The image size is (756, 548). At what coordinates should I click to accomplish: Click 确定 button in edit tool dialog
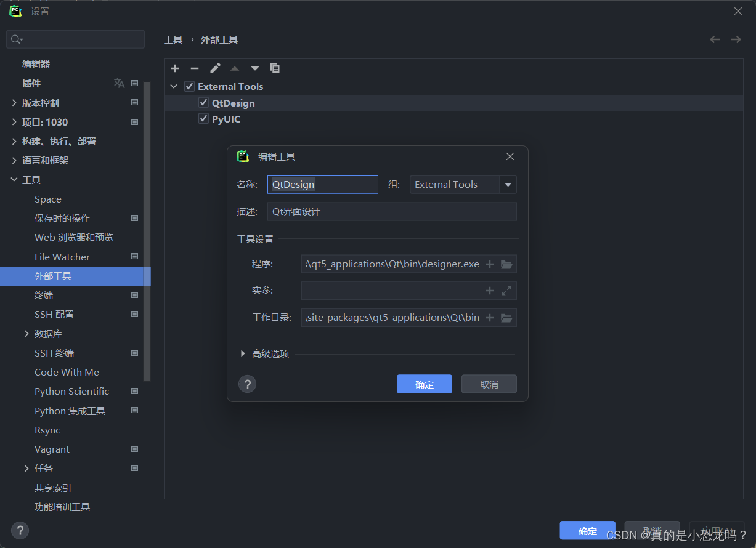pos(425,384)
